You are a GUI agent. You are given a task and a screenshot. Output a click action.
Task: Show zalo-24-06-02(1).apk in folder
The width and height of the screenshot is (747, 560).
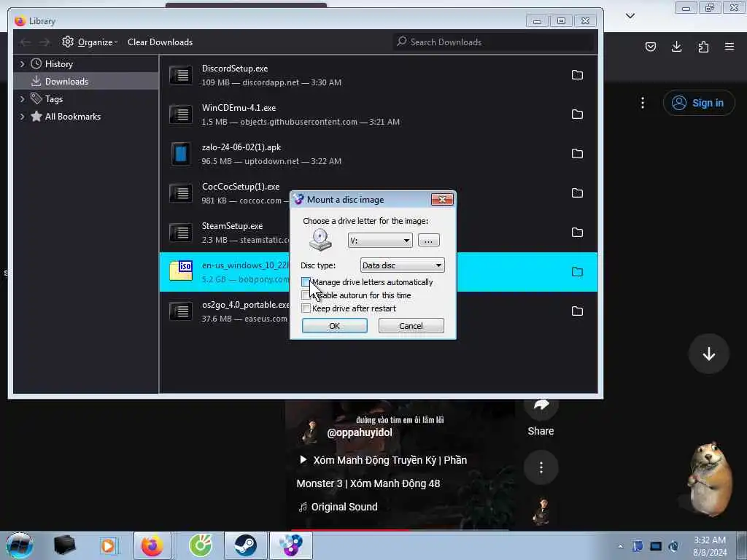pos(577,153)
